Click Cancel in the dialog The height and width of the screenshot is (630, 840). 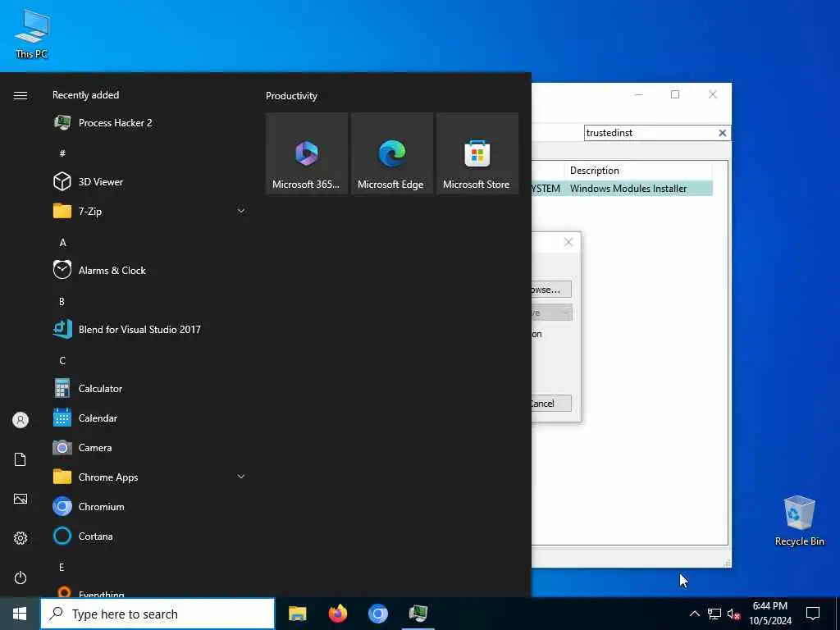coord(551,404)
